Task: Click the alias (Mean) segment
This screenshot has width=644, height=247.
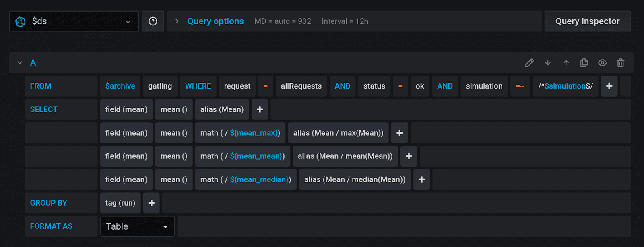Action: [222, 109]
